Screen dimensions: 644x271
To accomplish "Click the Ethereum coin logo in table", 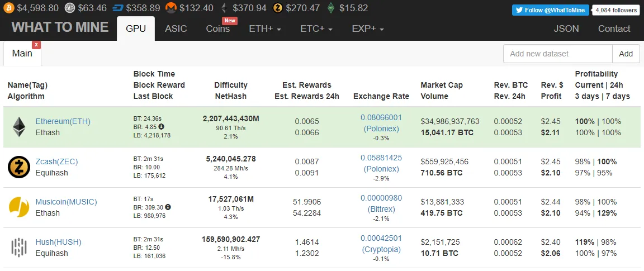I will point(18,127).
